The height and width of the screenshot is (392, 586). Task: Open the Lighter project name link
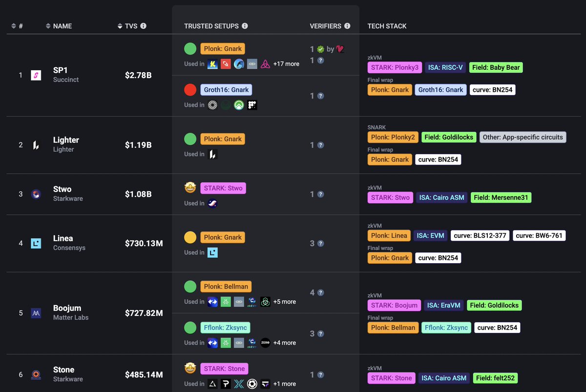click(66, 140)
